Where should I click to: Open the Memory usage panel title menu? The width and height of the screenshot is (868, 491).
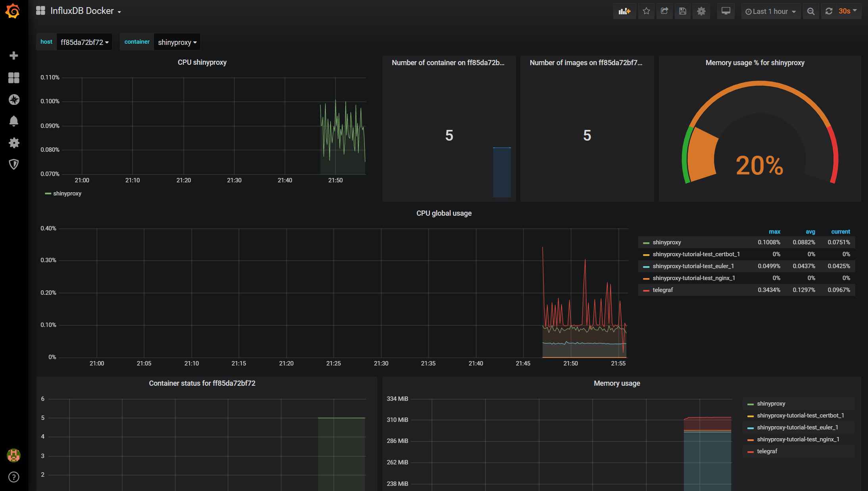tap(617, 383)
